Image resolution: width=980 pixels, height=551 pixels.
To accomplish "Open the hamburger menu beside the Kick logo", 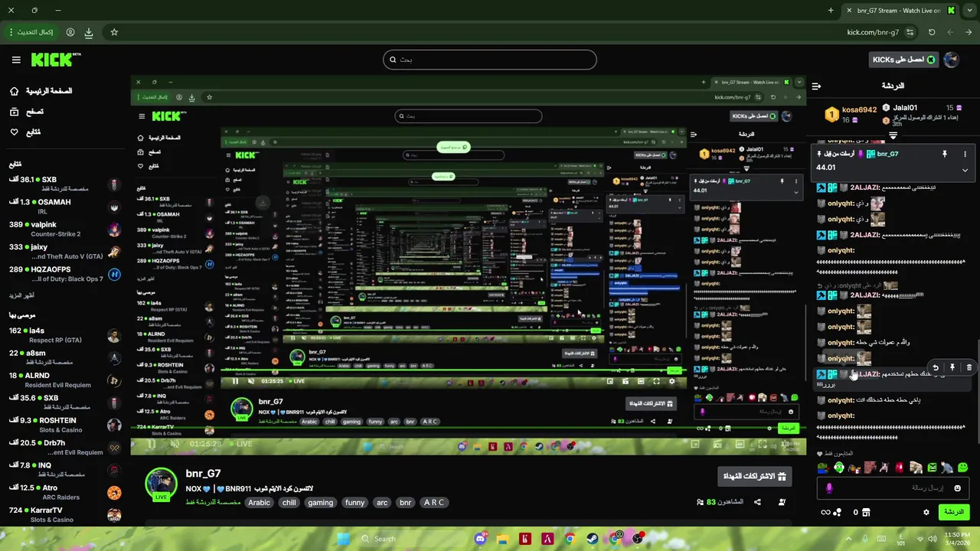I will pos(16,60).
